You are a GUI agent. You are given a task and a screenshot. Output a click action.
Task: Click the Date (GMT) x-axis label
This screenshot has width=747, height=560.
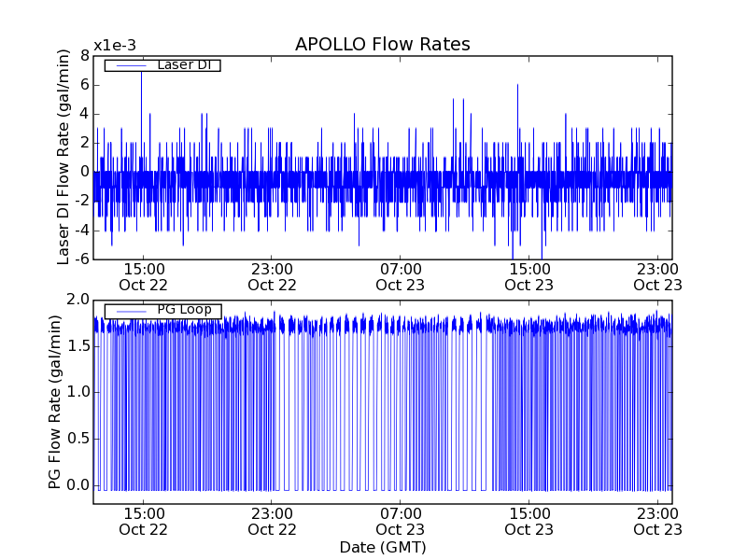pyautogui.click(x=382, y=547)
